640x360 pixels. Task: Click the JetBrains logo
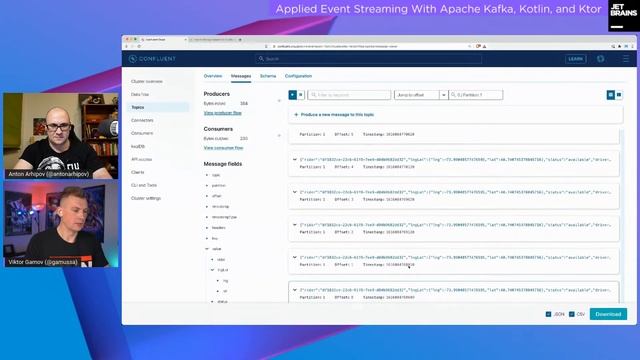pos(623,16)
